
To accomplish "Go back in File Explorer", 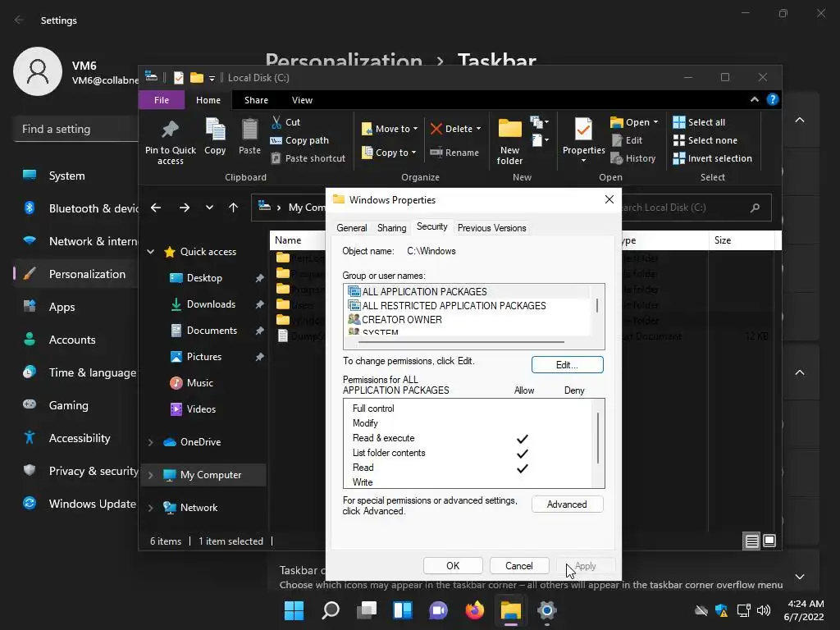I will click(x=156, y=208).
